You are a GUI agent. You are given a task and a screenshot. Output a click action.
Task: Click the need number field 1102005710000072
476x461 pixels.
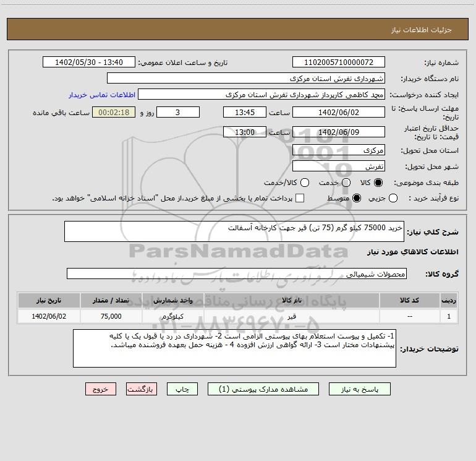pos(339,62)
